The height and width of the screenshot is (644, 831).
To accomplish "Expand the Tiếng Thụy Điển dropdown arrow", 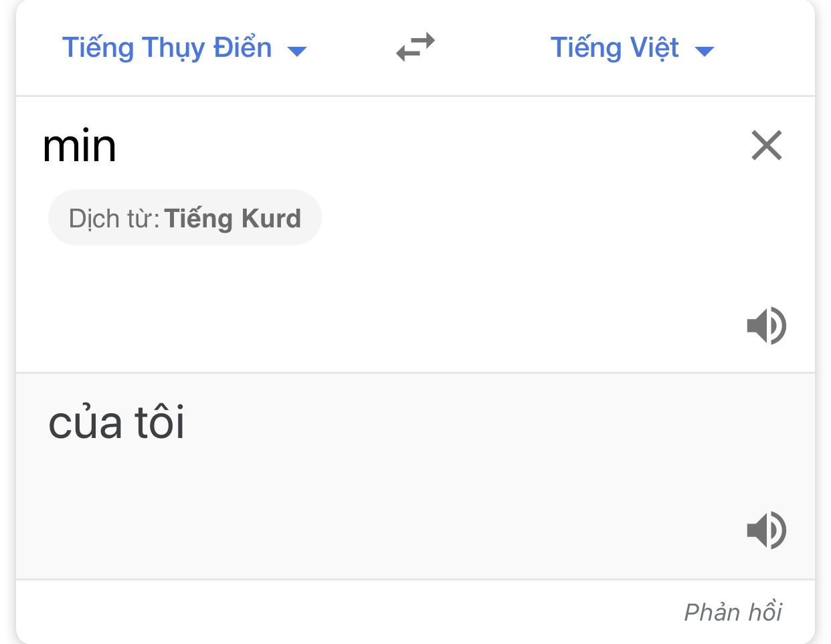I will pyautogui.click(x=296, y=51).
